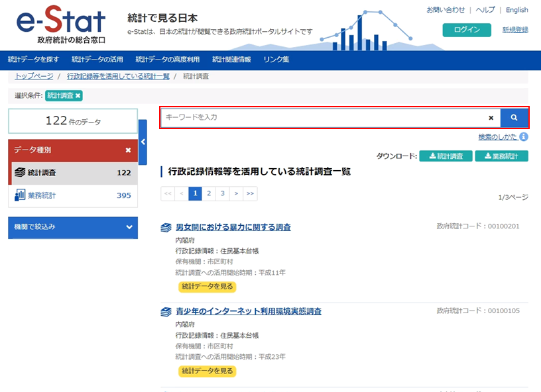Click the first page << arrow
Viewport: 541px width, 392px height.
click(x=168, y=193)
